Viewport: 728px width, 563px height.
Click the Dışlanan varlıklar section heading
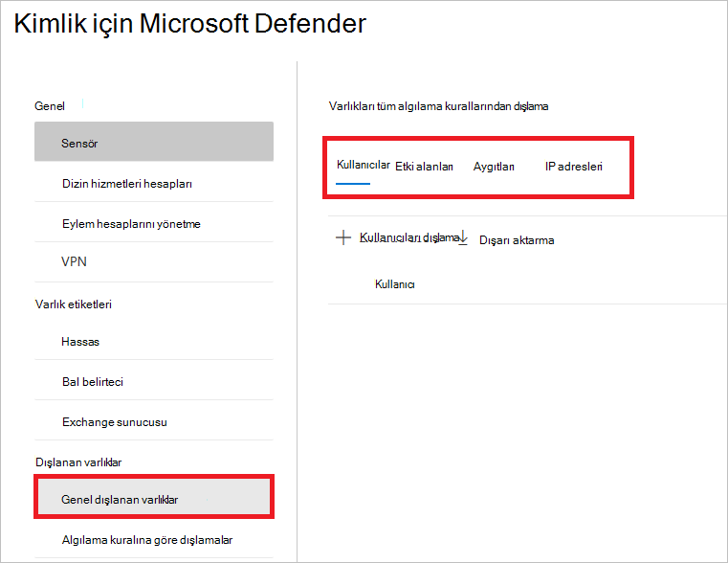(78, 462)
